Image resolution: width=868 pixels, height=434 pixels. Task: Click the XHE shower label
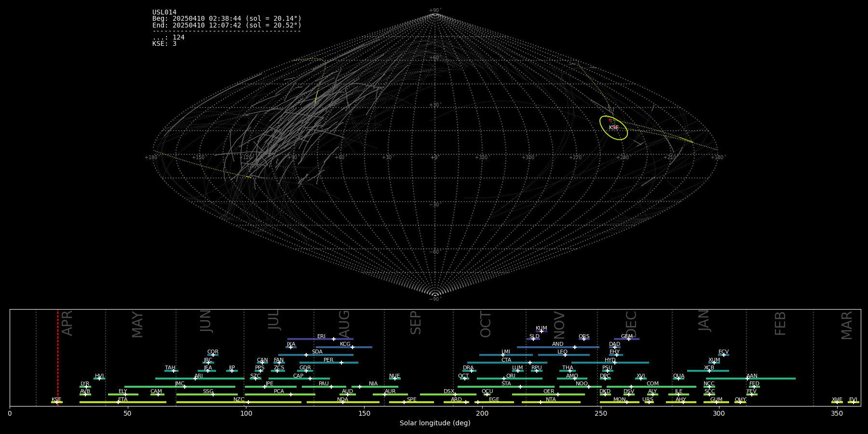pyautogui.click(x=837, y=400)
